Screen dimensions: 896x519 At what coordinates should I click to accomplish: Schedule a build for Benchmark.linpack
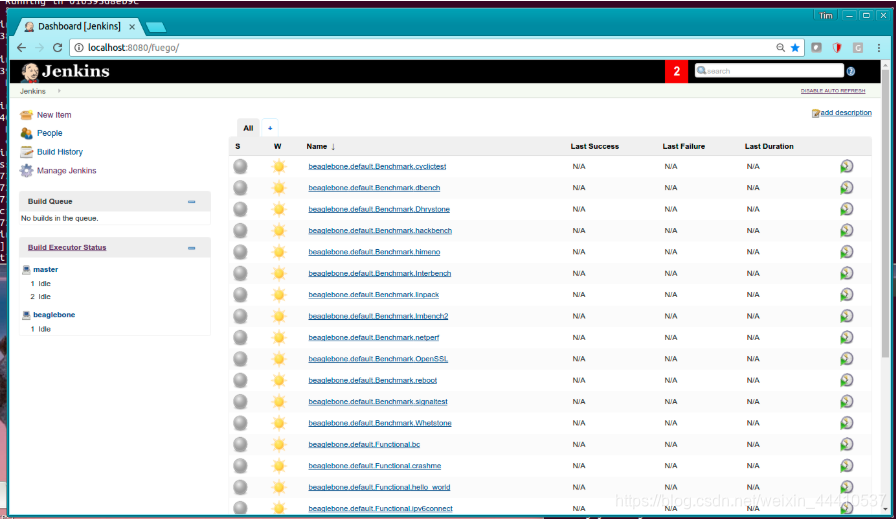click(x=846, y=294)
